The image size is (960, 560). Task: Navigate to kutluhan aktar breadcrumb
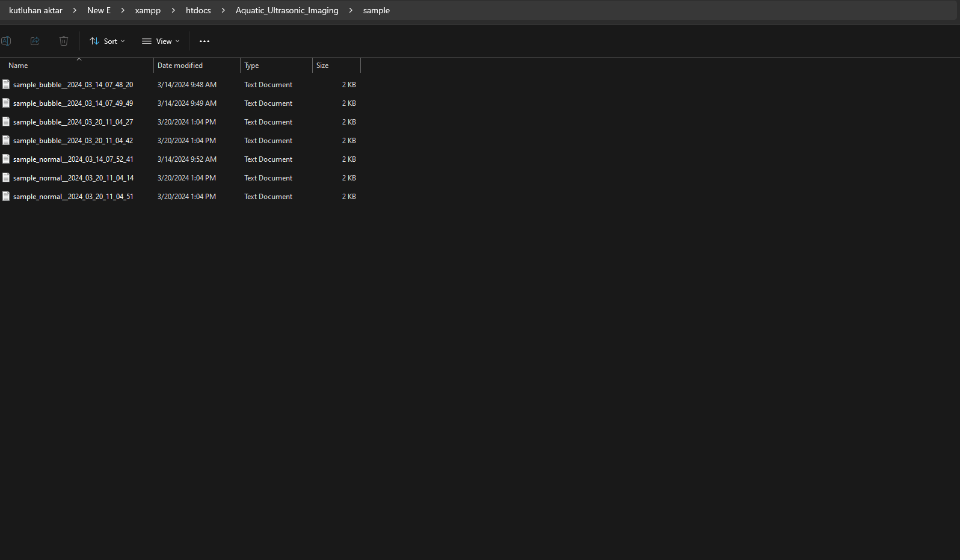pyautogui.click(x=35, y=10)
